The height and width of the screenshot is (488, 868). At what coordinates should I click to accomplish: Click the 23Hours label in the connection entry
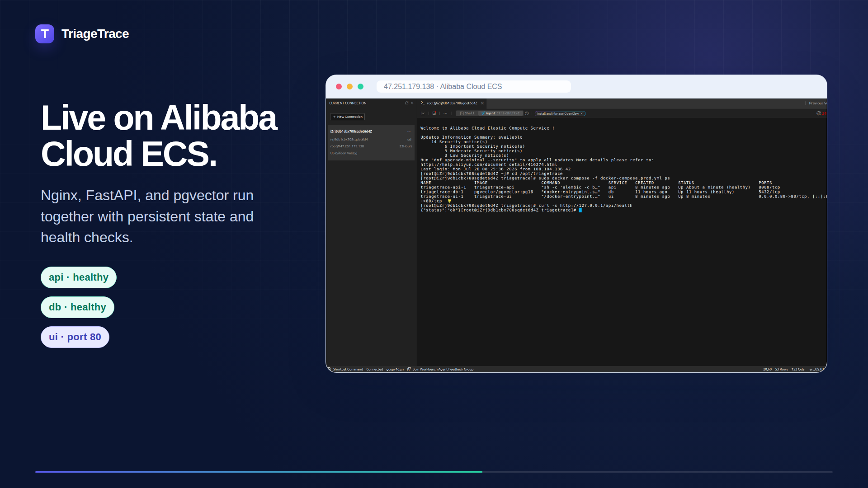(406, 146)
